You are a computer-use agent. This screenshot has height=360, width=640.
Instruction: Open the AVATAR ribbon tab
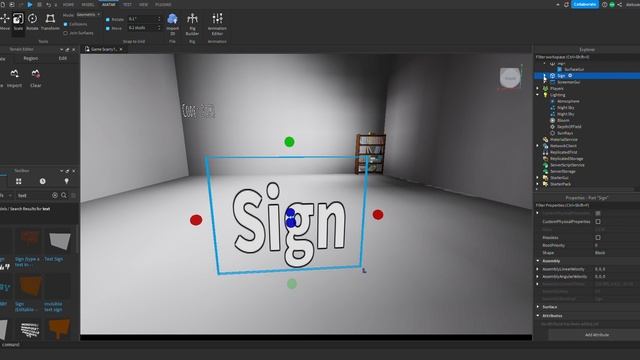(108, 4)
